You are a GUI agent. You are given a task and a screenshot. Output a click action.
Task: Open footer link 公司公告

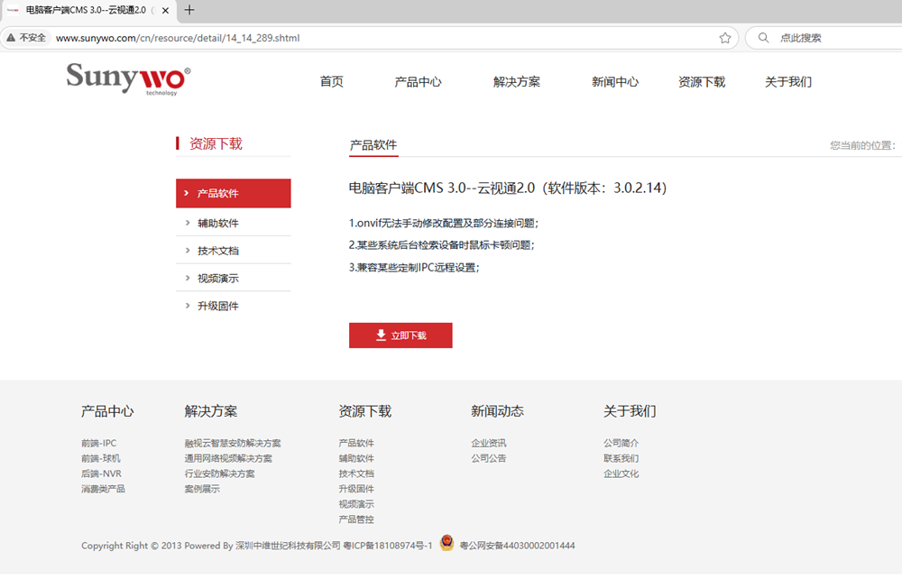pos(489,458)
